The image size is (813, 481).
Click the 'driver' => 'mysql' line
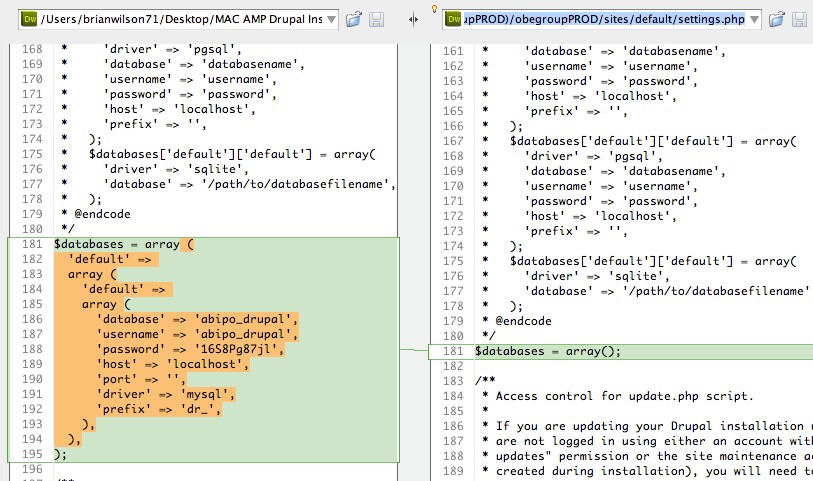pyautogui.click(x=166, y=394)
